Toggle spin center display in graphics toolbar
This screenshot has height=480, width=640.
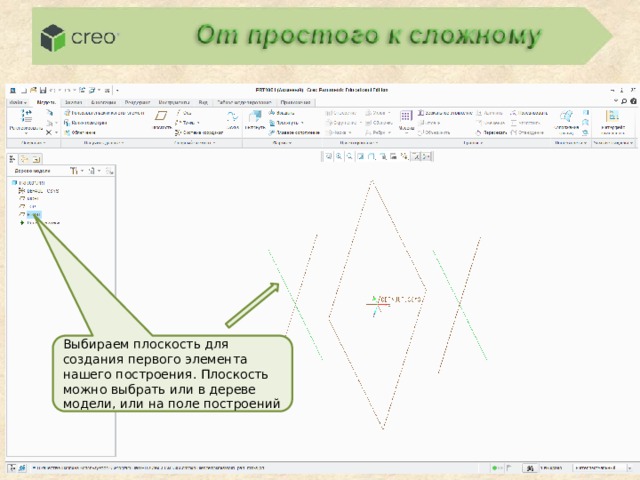pyautogui.click(x=427, y=156)
